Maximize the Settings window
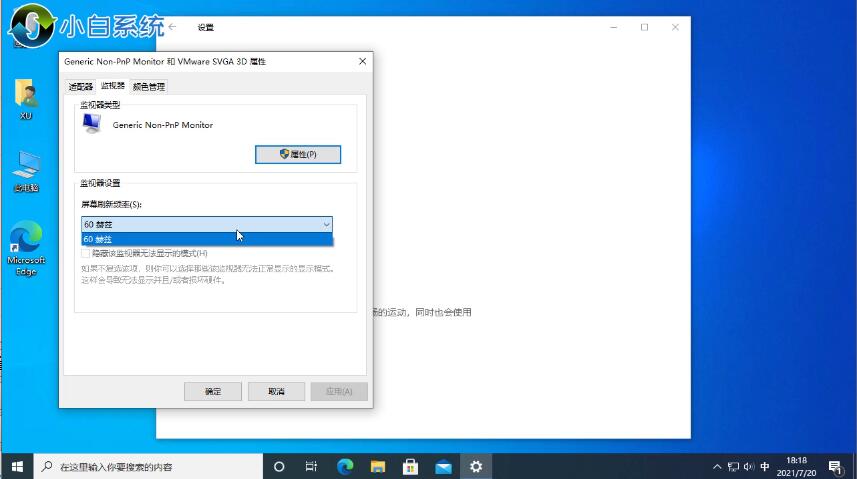Screen dimensions: 857x479 (x=644, y=27)
